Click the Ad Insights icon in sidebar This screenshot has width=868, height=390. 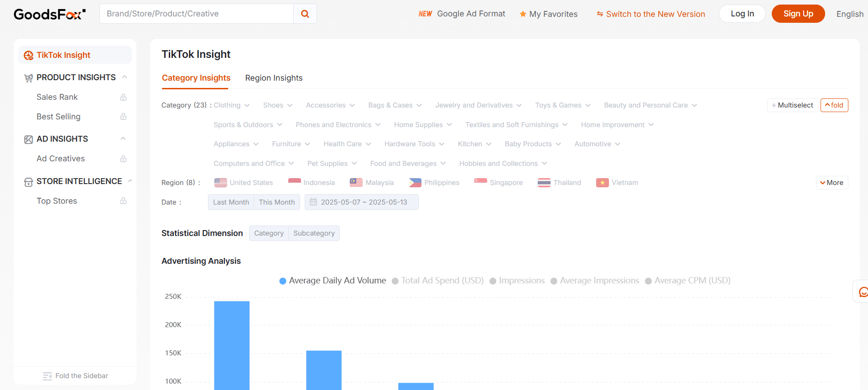(28, 139)
